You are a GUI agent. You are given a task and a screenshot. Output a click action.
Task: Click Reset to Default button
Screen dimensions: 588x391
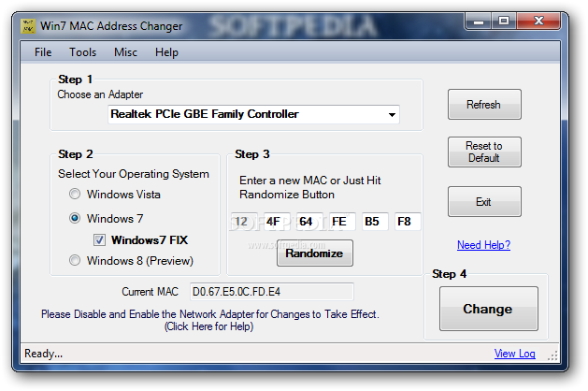pos(484,152)
